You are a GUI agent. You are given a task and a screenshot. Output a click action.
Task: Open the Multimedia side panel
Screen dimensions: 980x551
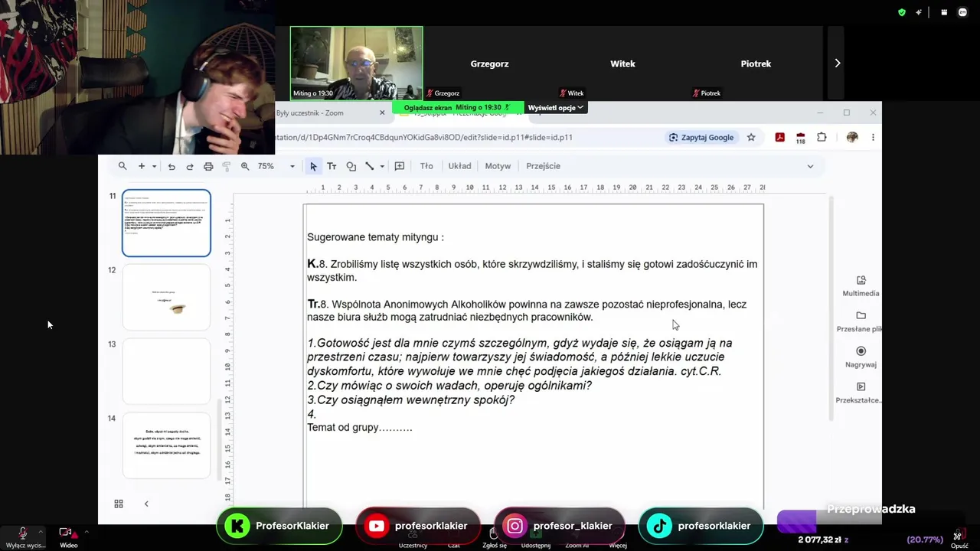point(861,285)
